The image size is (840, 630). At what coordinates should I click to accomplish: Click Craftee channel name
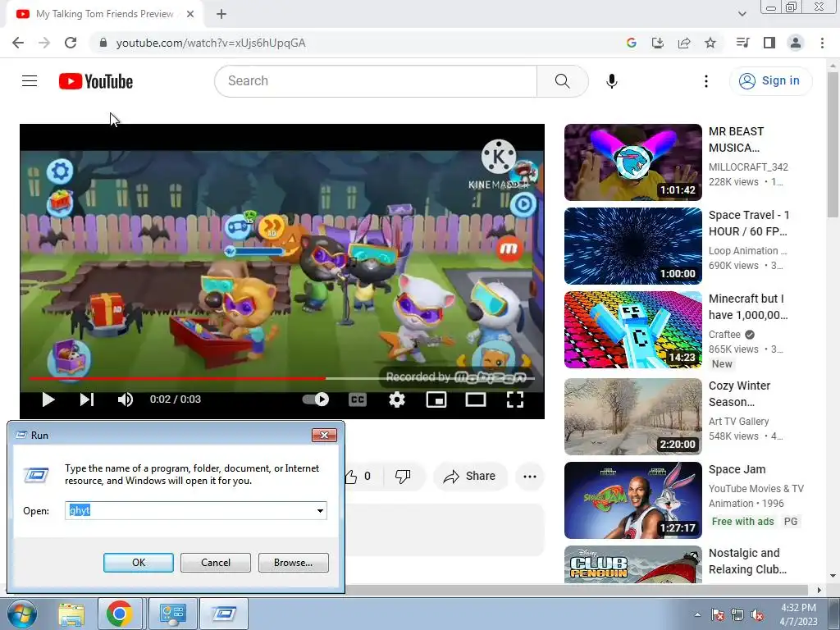(x=724, y=335)
